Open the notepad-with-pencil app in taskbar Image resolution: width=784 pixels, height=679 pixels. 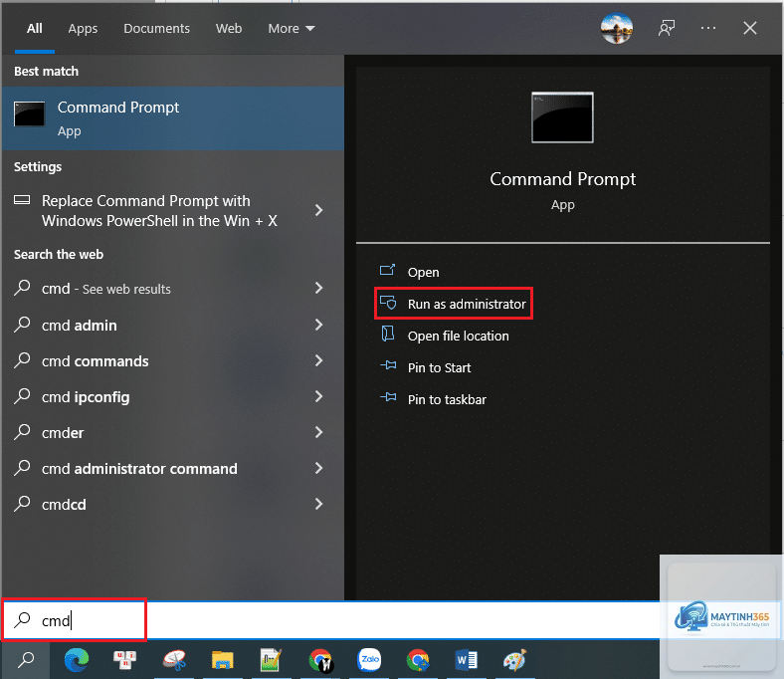[x=271, y=660]
